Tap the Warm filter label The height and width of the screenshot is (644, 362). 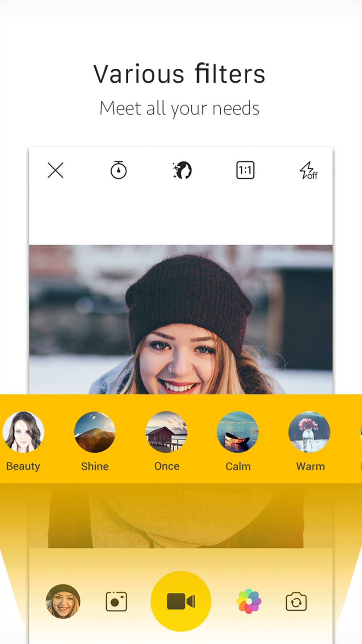pyautogui.click(x=311, y=466)
